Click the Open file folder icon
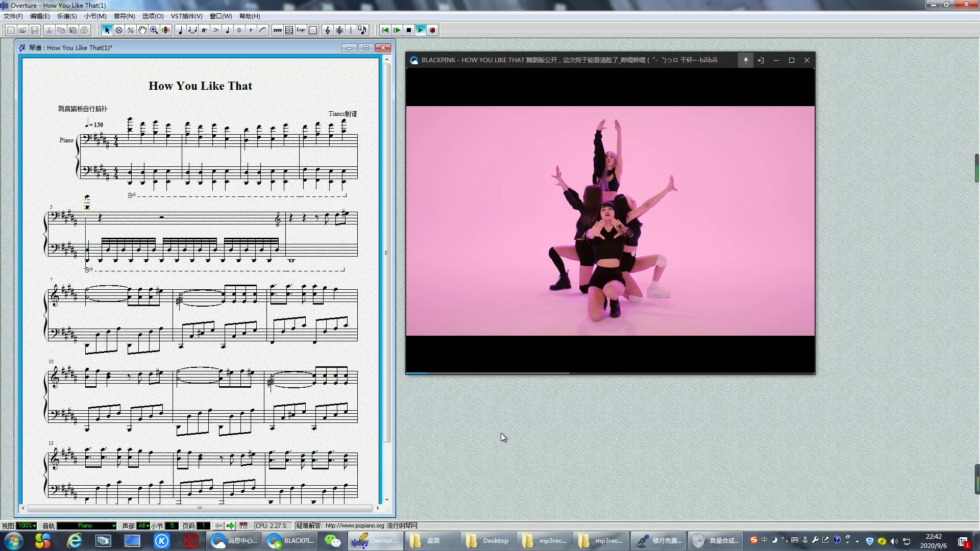Screen dimensions: 980x551 (22, 30)
